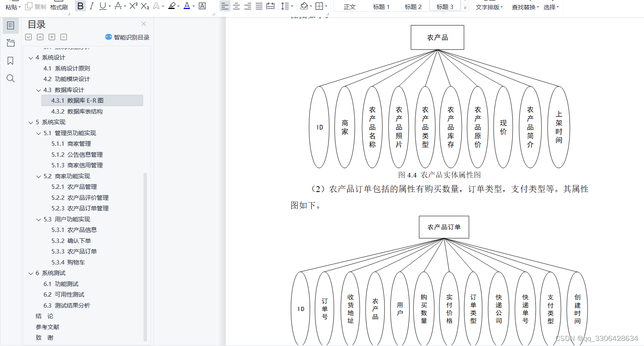Select the 标题 1 style

pyautogui.click(x=381, y=7)
